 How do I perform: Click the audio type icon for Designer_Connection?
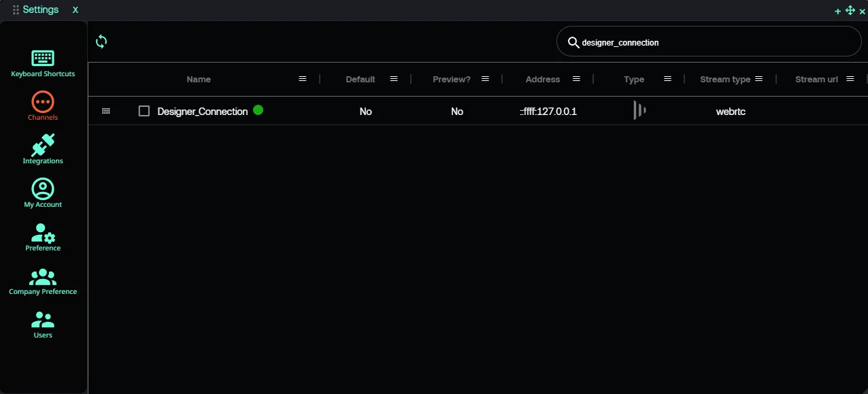(639, 110)
